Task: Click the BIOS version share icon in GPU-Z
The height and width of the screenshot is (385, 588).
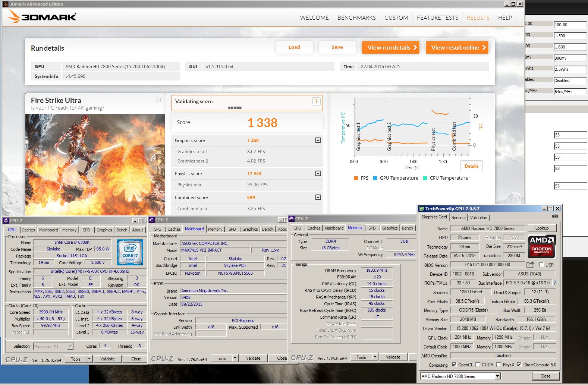Action: [530, 265]
